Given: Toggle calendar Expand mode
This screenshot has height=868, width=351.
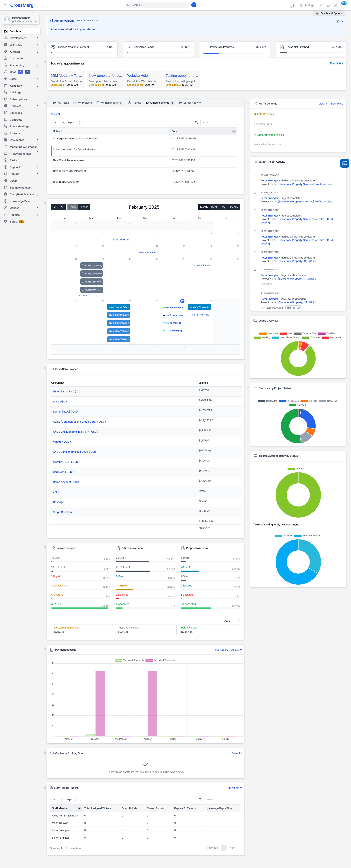Looking at the screenshot, I should (x=84, y=207).
